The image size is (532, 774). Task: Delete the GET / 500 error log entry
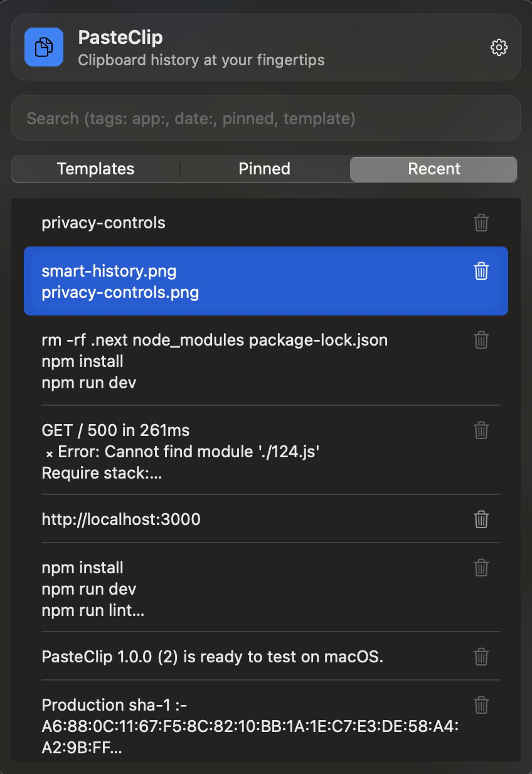481,430
